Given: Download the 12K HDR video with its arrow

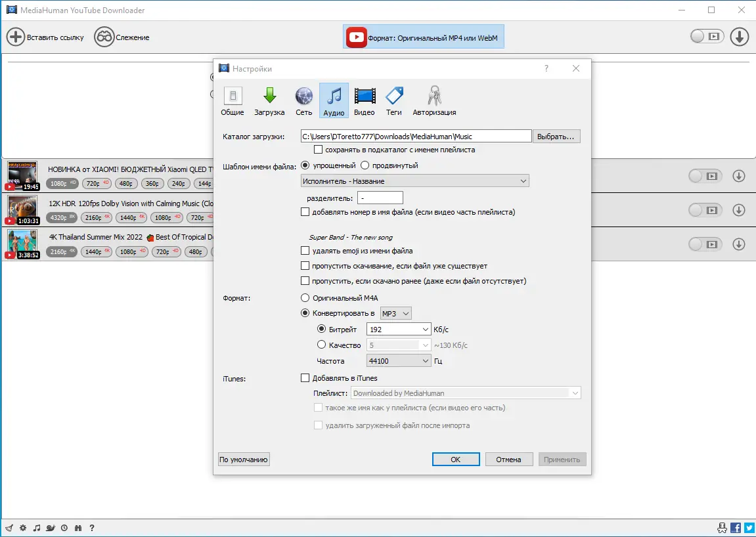Looking at the screenshot, I should coord(739,210).
